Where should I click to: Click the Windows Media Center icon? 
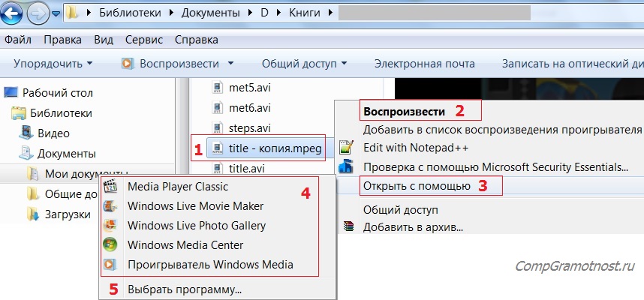pyautogui.click(x=111, y=244)
